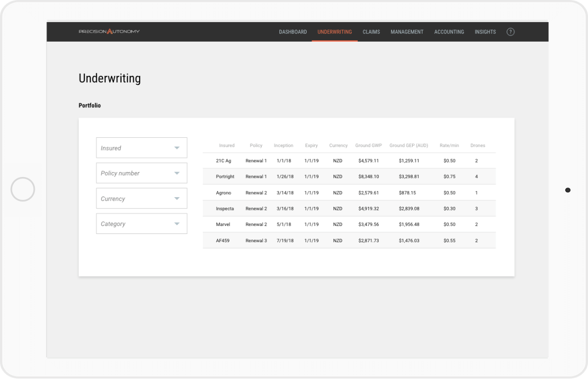588x379 pixels.
Task: Expand the Insured dropdown
Action: pos(141,148)
